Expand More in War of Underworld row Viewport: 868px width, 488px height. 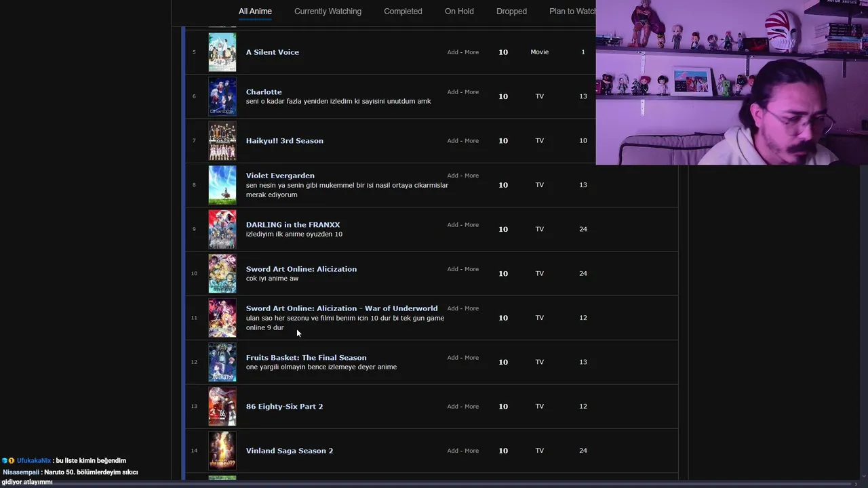coord(471,308)
